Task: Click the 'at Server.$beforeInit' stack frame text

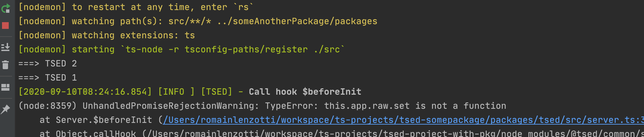Action: (96, 120)
